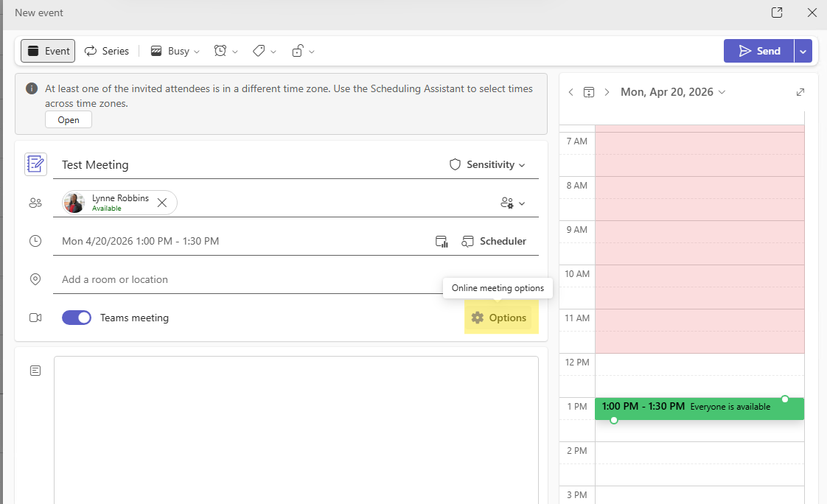Jump to today in calendar preview
The image size is (827, 504).
(588, 92)
